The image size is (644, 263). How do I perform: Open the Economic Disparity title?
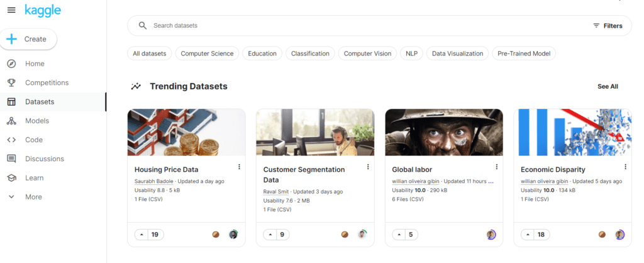(553, 169)
